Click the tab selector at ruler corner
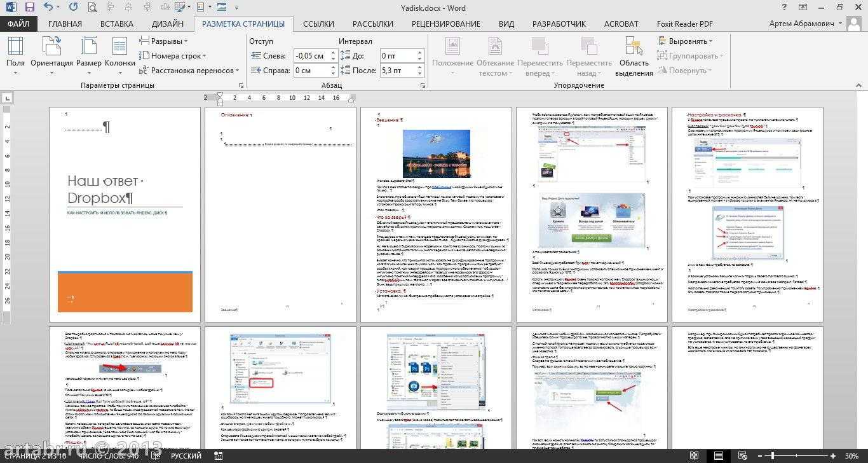 [7, 98]
